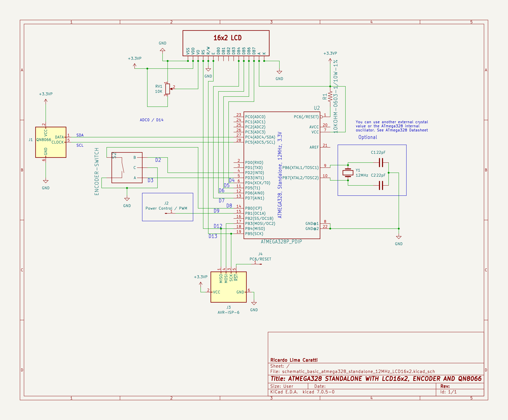Click the PD2(INT0) pin label

point(255,173)
